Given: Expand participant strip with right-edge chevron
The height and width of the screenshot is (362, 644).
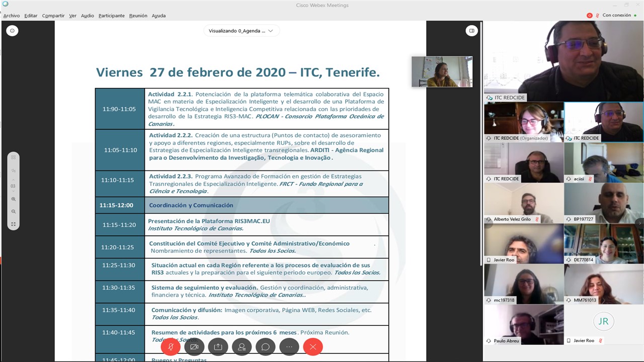Looking at the screenshot, I should 640,222.
